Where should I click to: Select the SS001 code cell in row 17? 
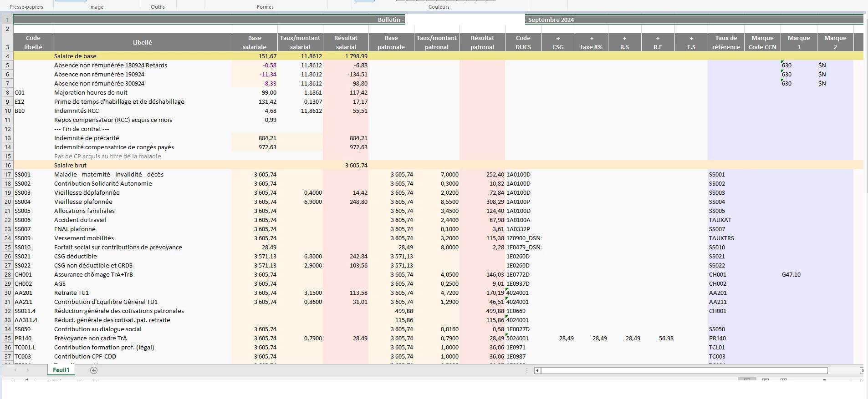pyautogui.click(x=23, y=175)
